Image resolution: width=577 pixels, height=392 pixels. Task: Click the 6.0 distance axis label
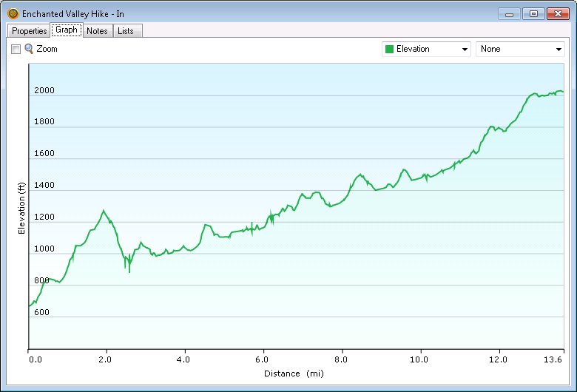point(262,359)
